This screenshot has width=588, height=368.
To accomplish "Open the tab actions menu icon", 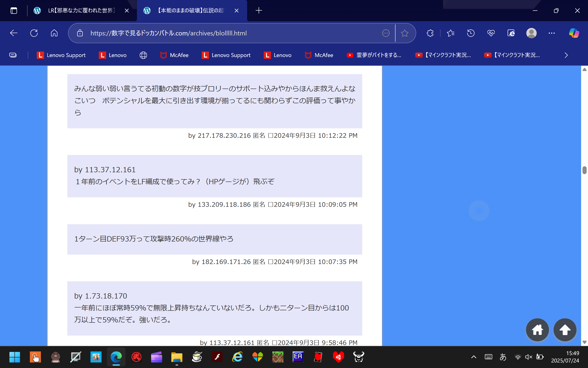I will (x=14, y=11).
